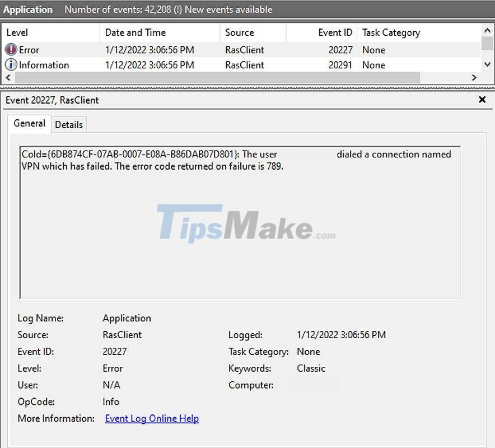Screen dimensions: 495x448
Task: Click the Level value Error in details
Action: coord(113,368)
